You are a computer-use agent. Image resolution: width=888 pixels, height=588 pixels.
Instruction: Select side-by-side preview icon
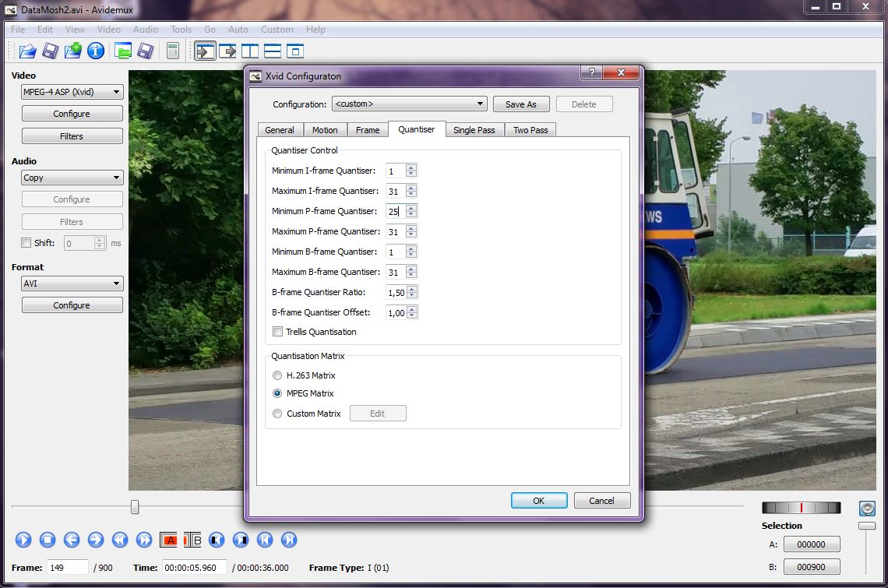250,51
